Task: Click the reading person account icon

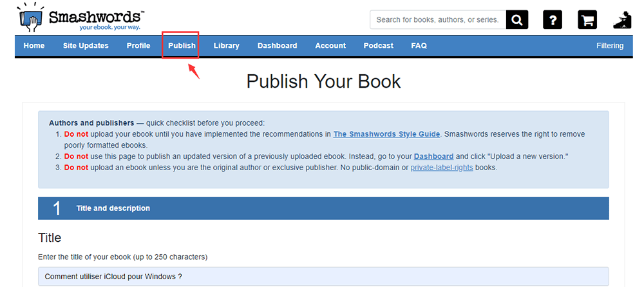Action: (622, 20)
